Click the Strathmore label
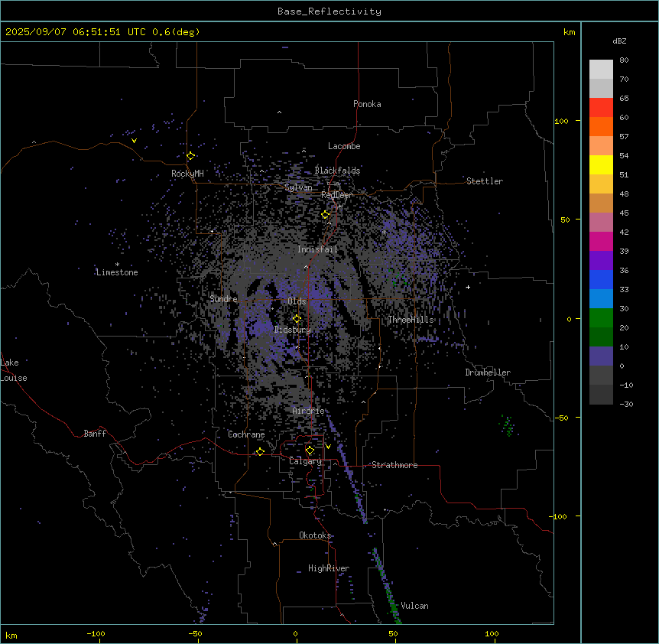The width and height of the screenshot is (659, 644). (394, 465)
